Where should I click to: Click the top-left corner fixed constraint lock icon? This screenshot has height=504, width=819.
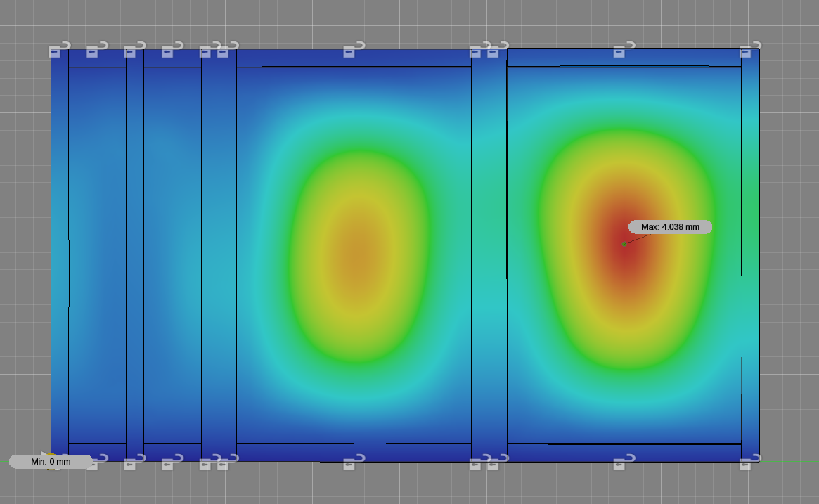point(56,51)
